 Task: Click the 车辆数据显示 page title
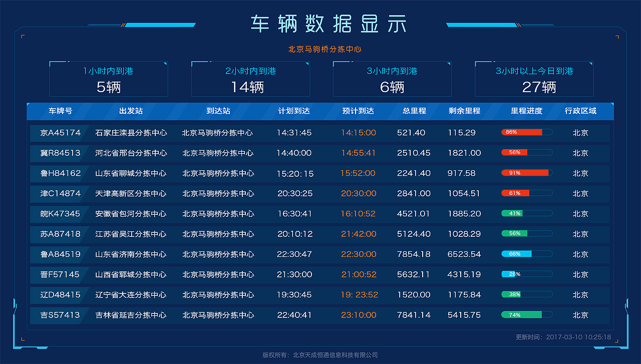pos(329,25)
